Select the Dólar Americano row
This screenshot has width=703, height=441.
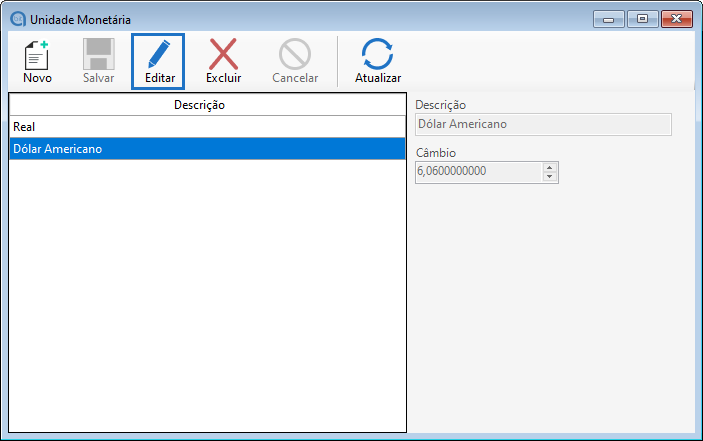click(208, 149)
